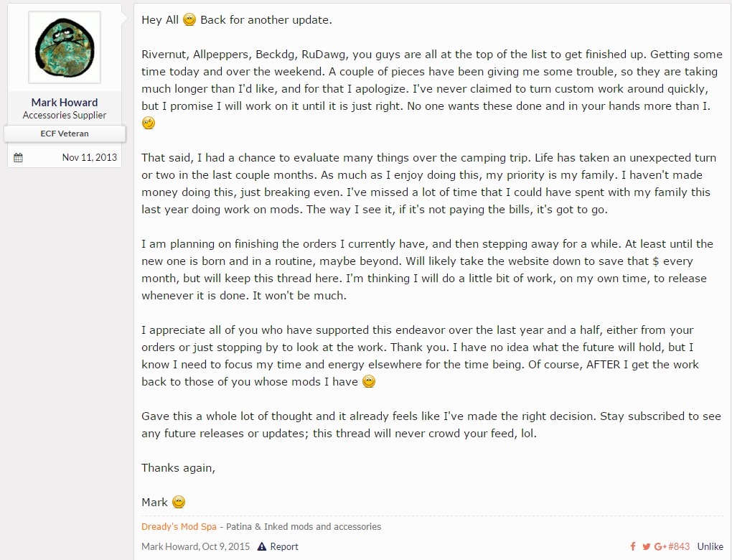Viewport: 732px width, 560px height.
Task: Click the Report warning triangle icon
Action: click(x=262, y=546)
